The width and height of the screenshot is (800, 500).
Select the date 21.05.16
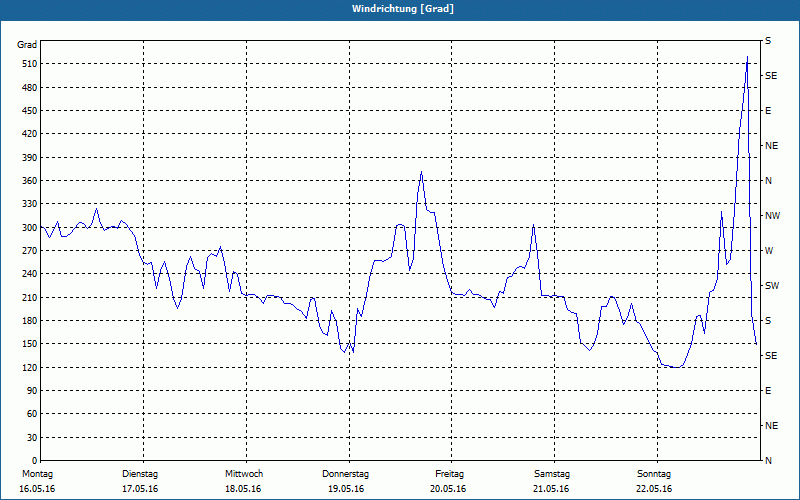click(x=551, y=489)
